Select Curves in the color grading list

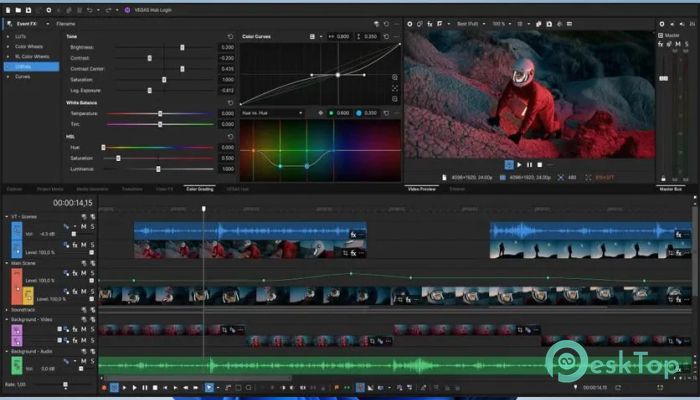23,77
